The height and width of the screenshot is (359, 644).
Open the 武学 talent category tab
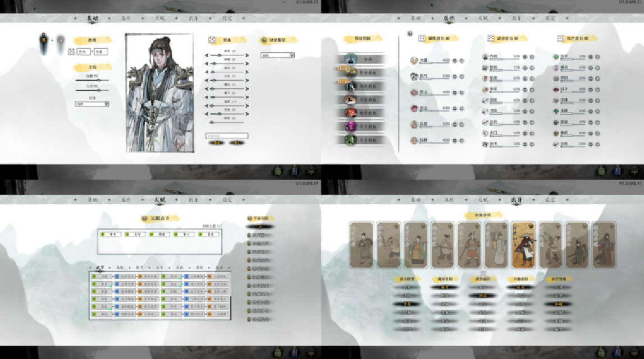[x=101, y=267]
